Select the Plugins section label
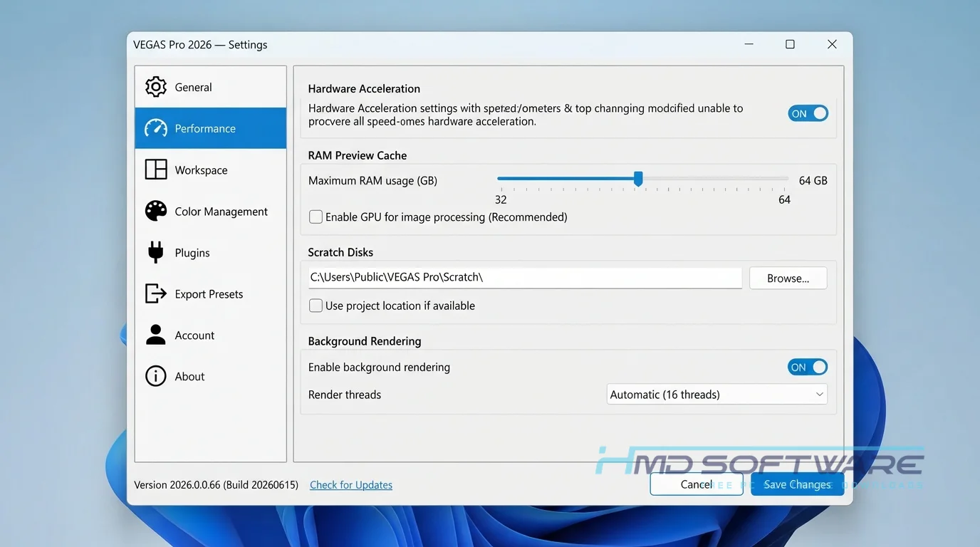980x547 pixels. (x=192, y=253)
